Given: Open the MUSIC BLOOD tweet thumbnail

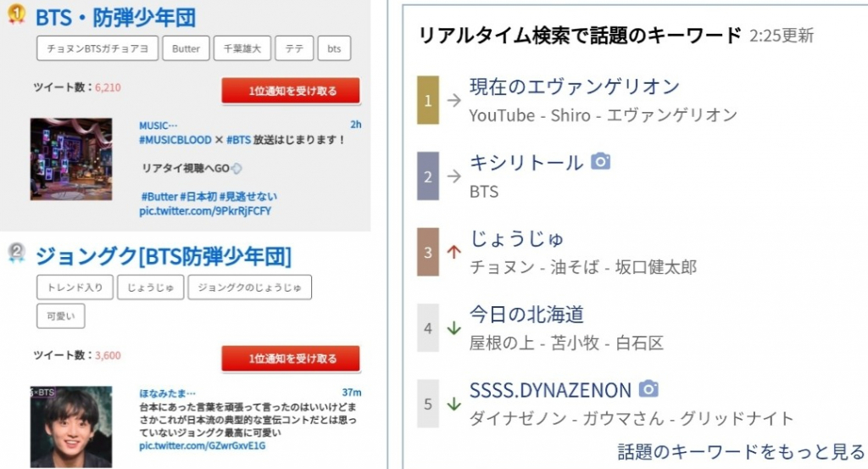Looking at the screenshot, I should [71, 159].
